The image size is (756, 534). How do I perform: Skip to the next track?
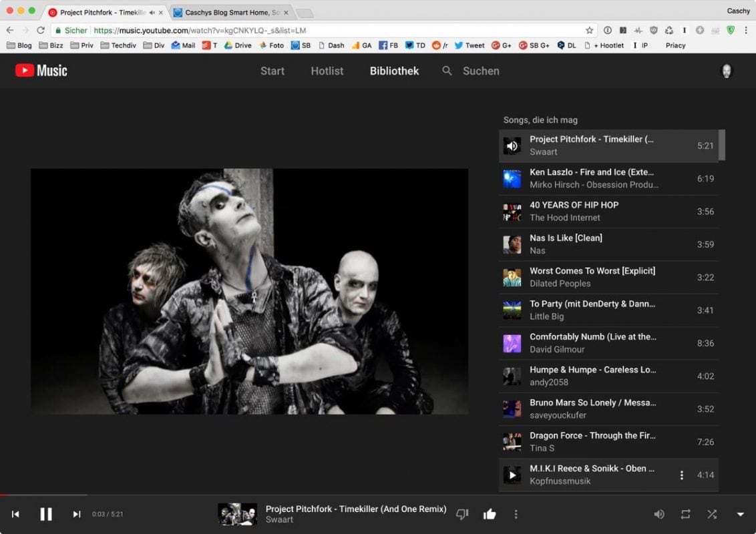pos(76,514)
